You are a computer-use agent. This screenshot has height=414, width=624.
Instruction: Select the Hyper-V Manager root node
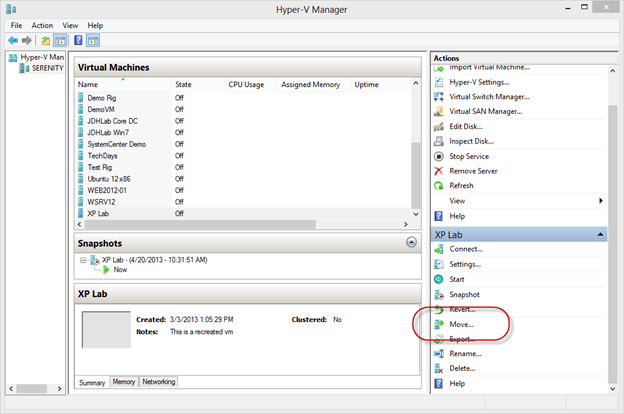pyautogui.click(x=42, y=57)
